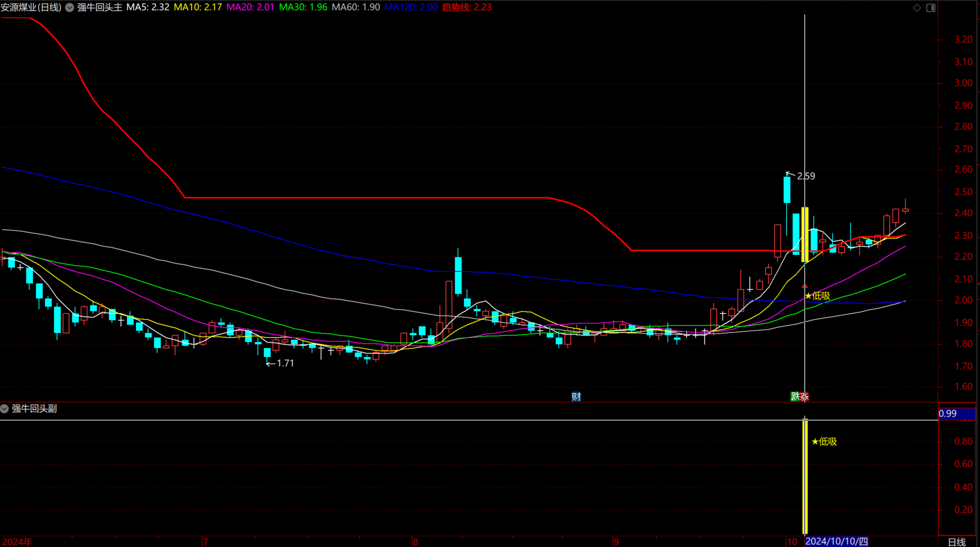Click month 8 on the time axis
The width and height of the screenshot is (980, 547).
click(415, 542)
